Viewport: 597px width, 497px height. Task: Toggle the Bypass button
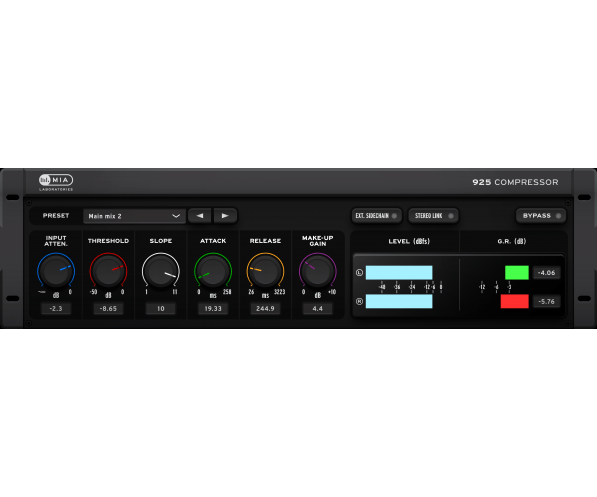pos(541,216)
